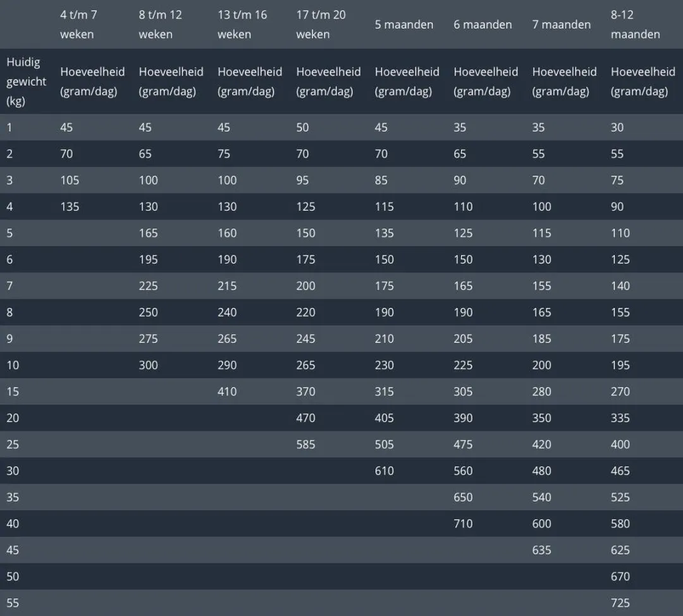This screenshot has height=616, width=683.
Task: Click the value 610 in the 30 kg row
Action: point(385,471)
